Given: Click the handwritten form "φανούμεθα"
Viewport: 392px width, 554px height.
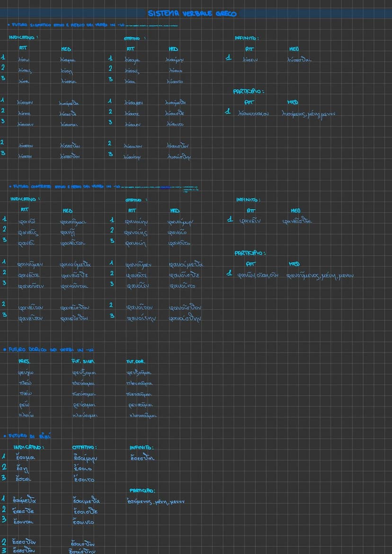Looking at the screenshot, I should [76, 264].
